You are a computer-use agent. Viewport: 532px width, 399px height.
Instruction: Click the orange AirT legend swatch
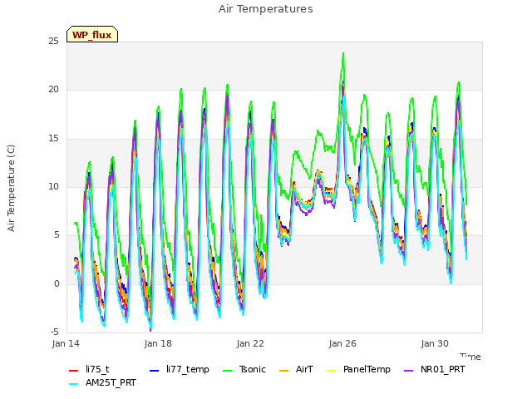[x=284, y=371]
